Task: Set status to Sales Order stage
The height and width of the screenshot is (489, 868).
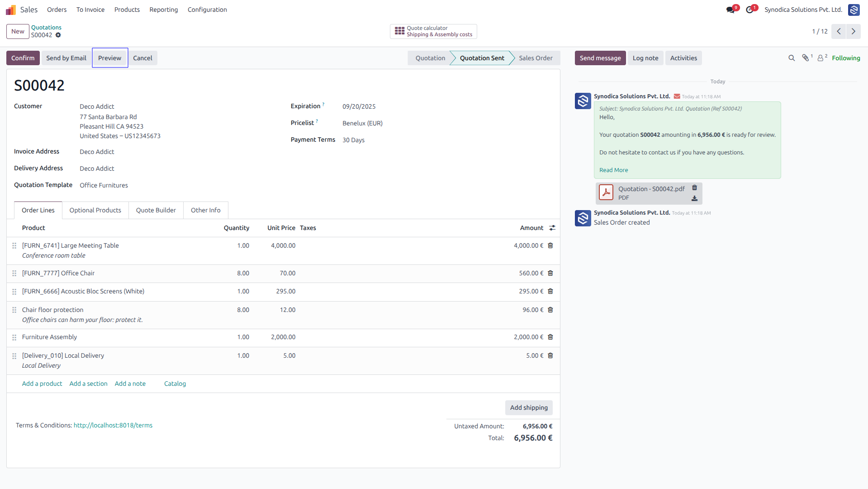Action: [536, 58]
